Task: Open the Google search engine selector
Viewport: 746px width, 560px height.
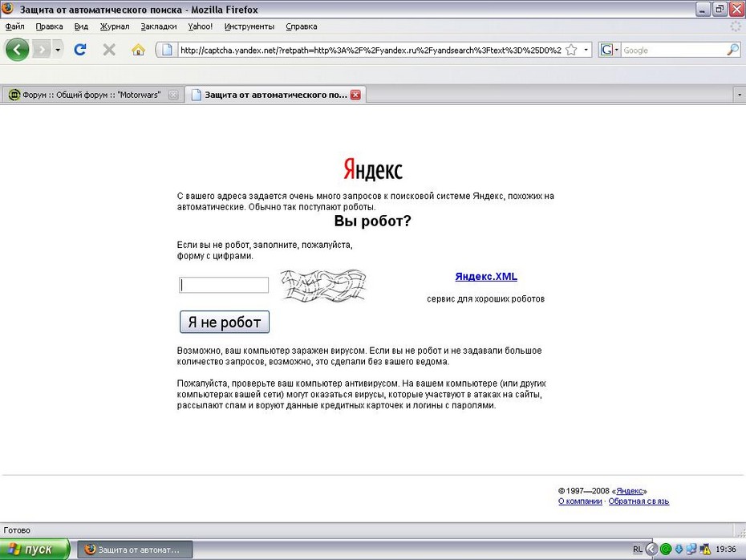Action: [x=610, y=50]
